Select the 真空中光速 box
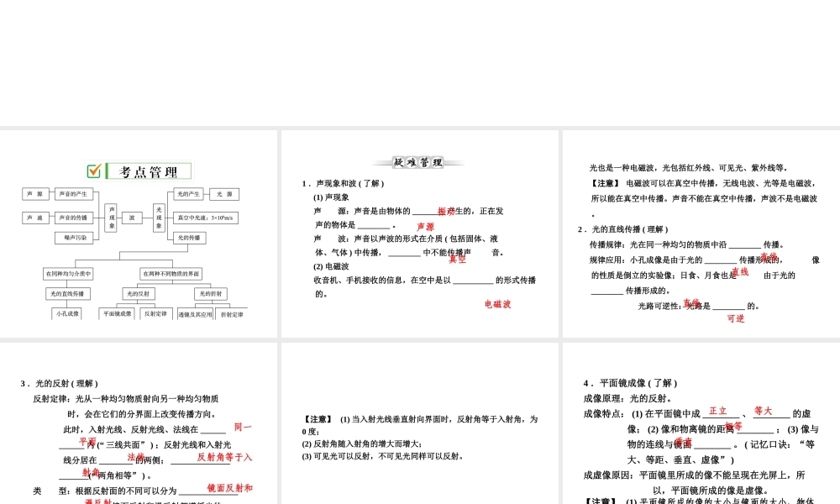Viewport: 840px width, 504px height. click(x=206, y=218)
